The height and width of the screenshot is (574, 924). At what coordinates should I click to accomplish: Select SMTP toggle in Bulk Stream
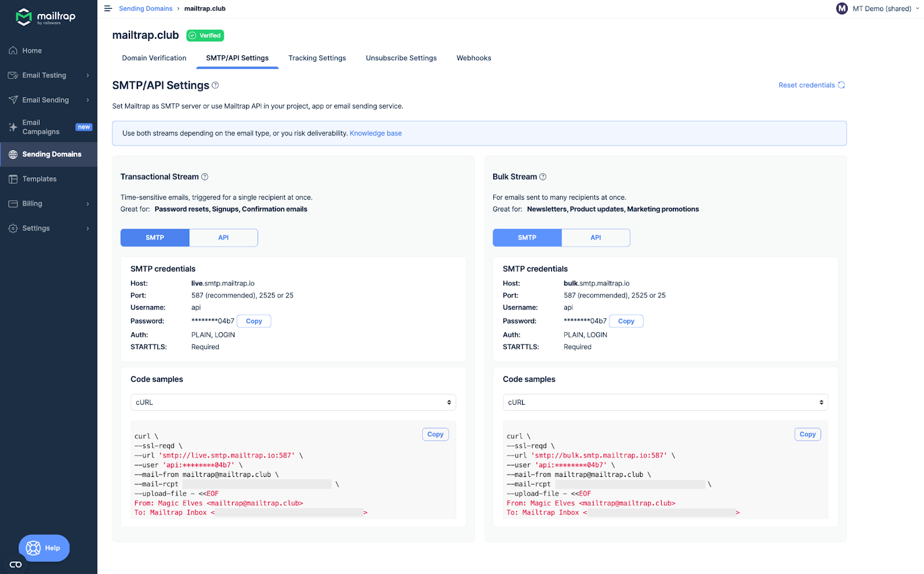(527, 238)
